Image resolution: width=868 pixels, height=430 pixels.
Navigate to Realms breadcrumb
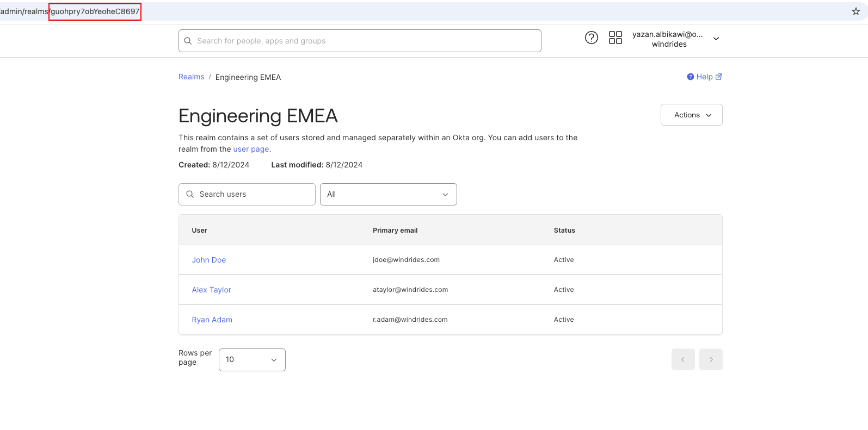[x=191, y=77]
